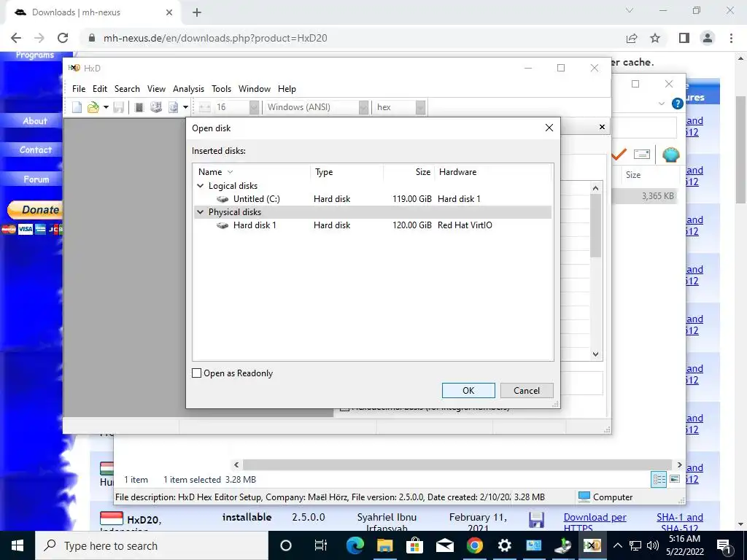Switch Explorer to details view icon
Image resolution: width=747 pixels, height=560 pixels.
pyautogui.click(x=659, y=479)
